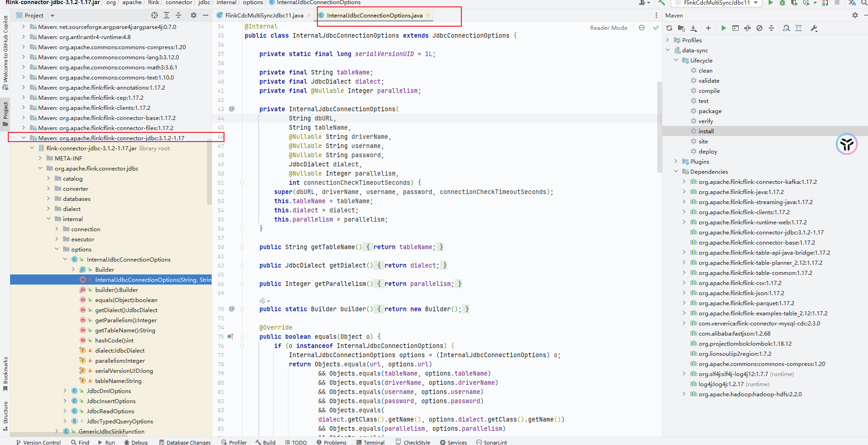Viewport: 868px width, 445px height.
Task: Download sources and documentation in Maven
Action: (x=694, y=28)
